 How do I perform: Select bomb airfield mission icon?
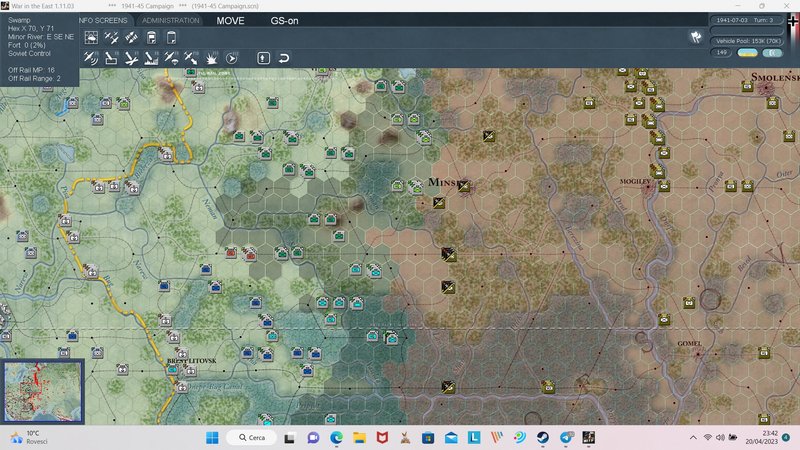point(131,58)
